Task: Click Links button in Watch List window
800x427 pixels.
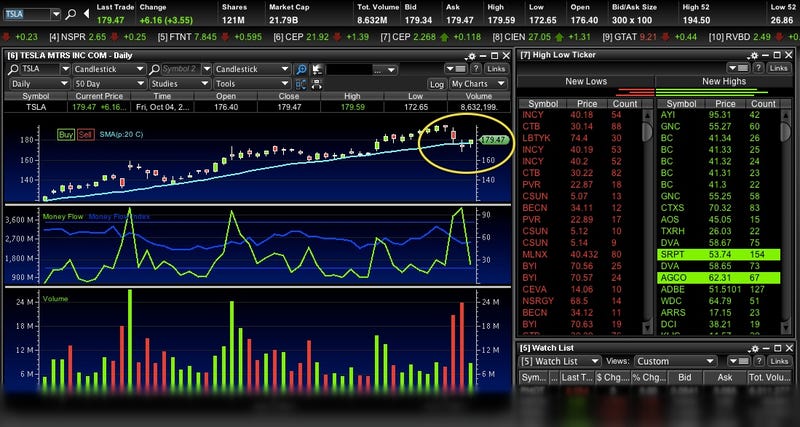Action: [x=779, y=361]
